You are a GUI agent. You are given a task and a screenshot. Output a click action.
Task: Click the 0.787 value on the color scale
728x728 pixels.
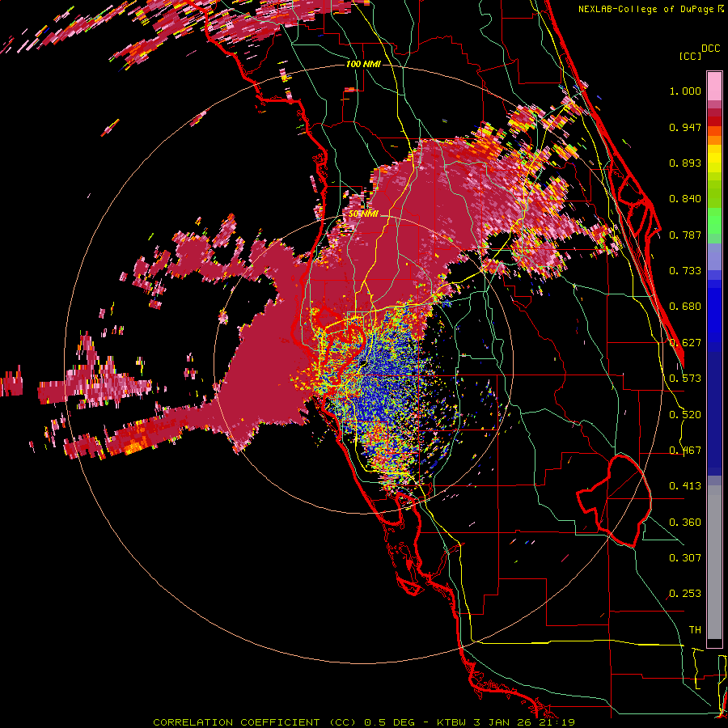click(685, 235)
